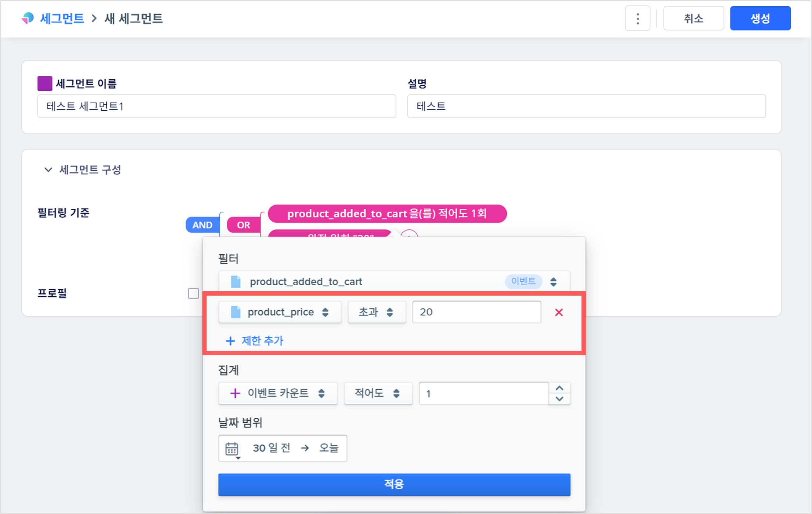Click the plus icon next to 제한 추가
Screen dimensions: 812x514
(230, 341)
